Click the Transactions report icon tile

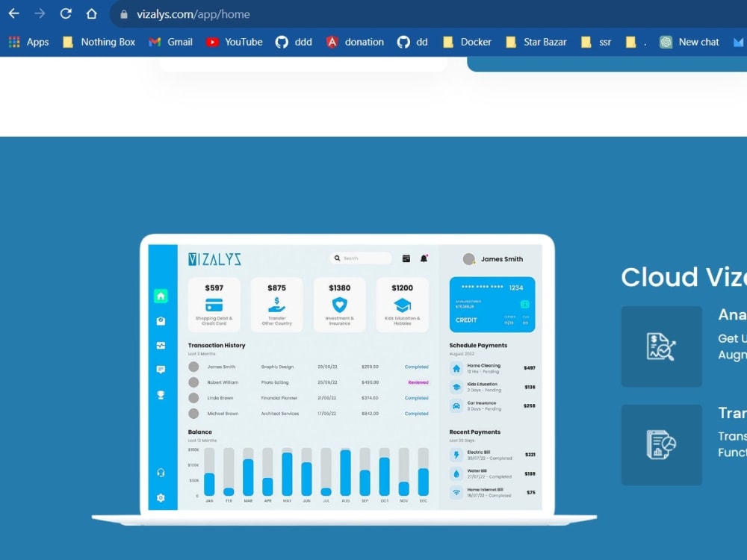[x=661, y=445]
